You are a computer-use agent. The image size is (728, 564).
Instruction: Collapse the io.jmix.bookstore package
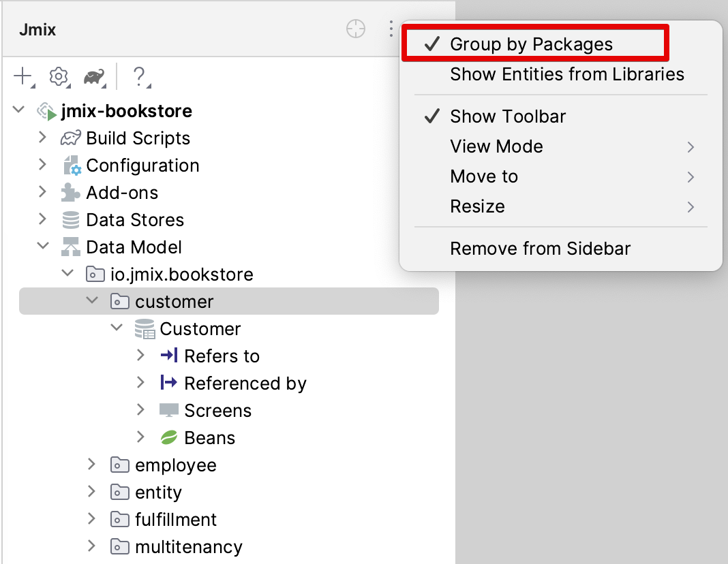point(67,273)
